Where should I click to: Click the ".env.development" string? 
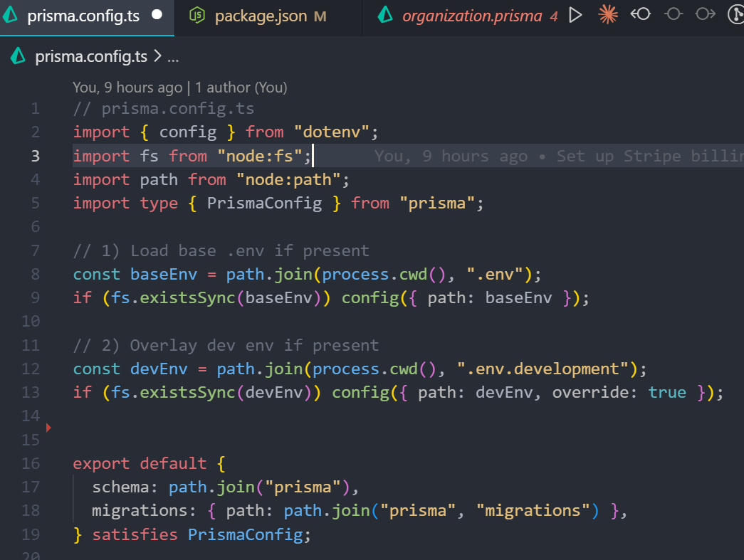click(x=543, y=369)
